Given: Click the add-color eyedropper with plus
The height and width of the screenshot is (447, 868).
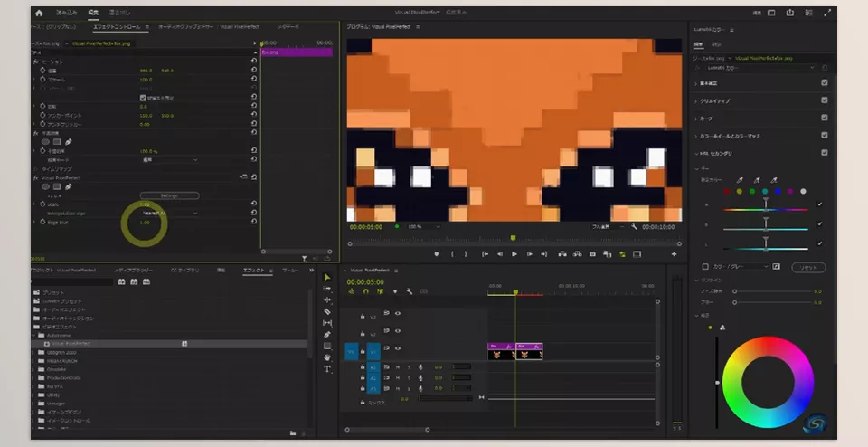Looking at the screenshot, I should 757,180.
